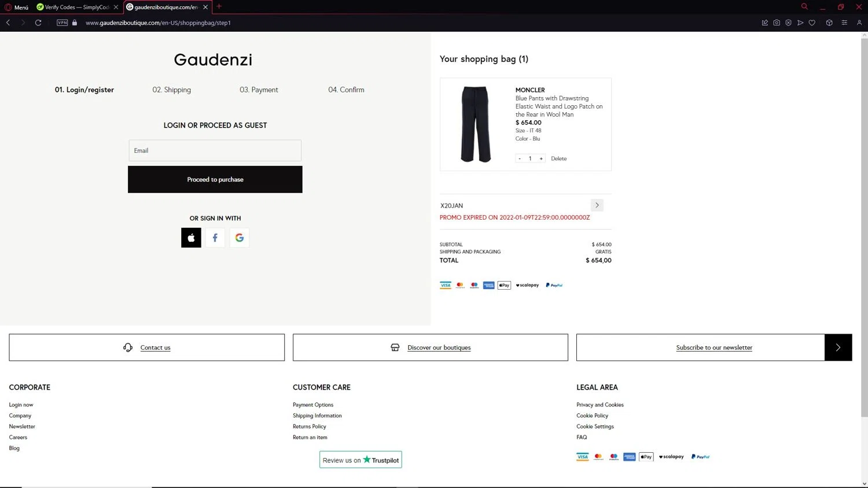Click the browser back arrow
This screenshot has width=868, height=488.
8,23
